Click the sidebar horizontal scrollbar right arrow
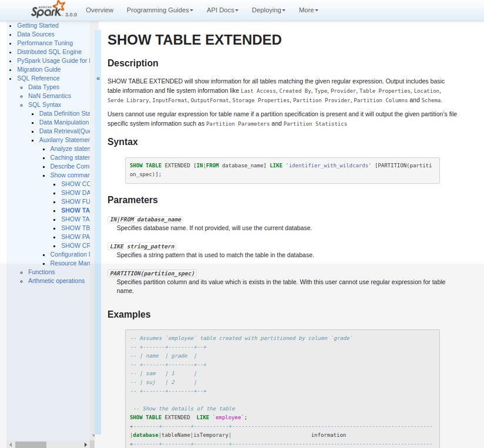The image size is (484, 448). pos(86,444)
